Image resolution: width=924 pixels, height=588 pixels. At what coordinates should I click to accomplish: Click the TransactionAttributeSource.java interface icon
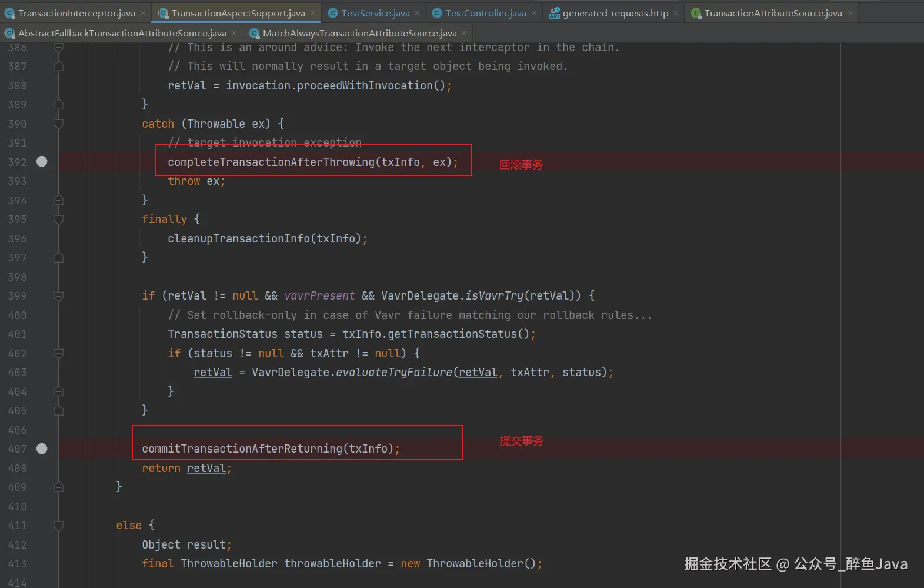pyautogui.click(x=696, y=13)
